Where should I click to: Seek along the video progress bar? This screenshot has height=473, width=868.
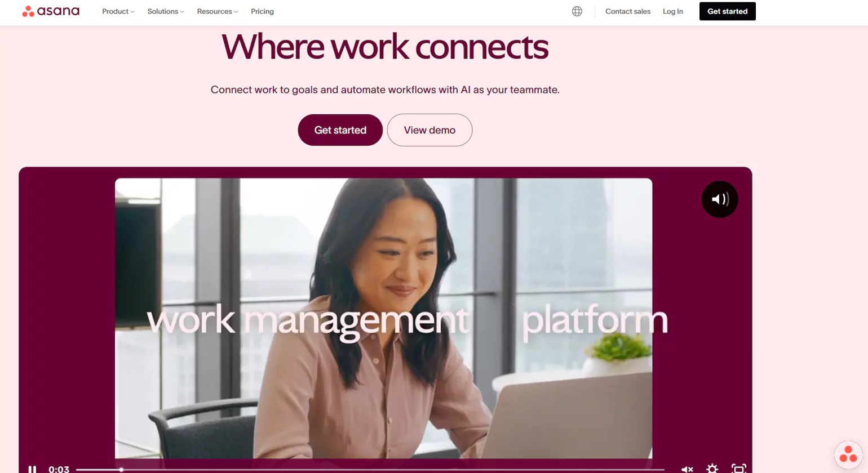(370, 469)
